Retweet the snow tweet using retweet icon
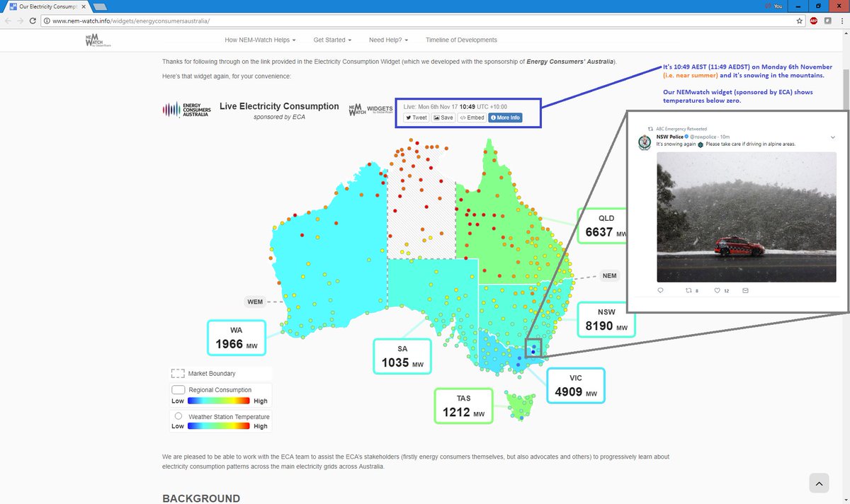Screen dimensions: 850x504 pyautogui.click(x=690, y=290)
